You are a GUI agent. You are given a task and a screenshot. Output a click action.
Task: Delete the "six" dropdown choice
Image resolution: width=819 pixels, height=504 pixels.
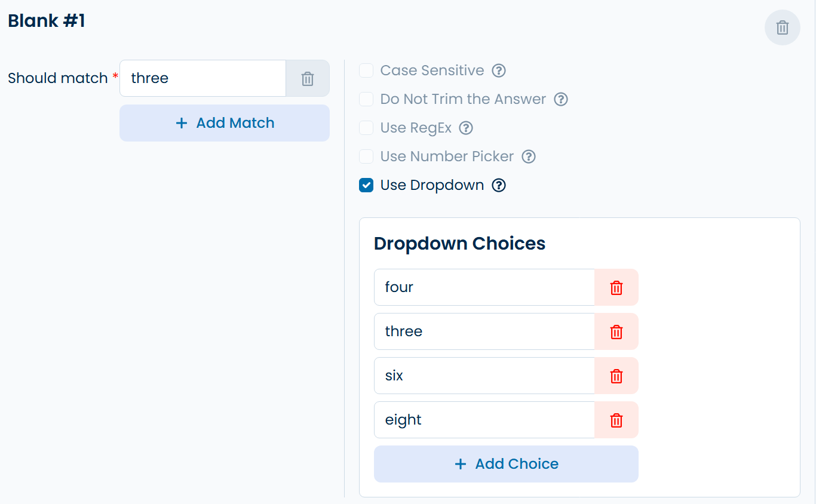[616, 376]
